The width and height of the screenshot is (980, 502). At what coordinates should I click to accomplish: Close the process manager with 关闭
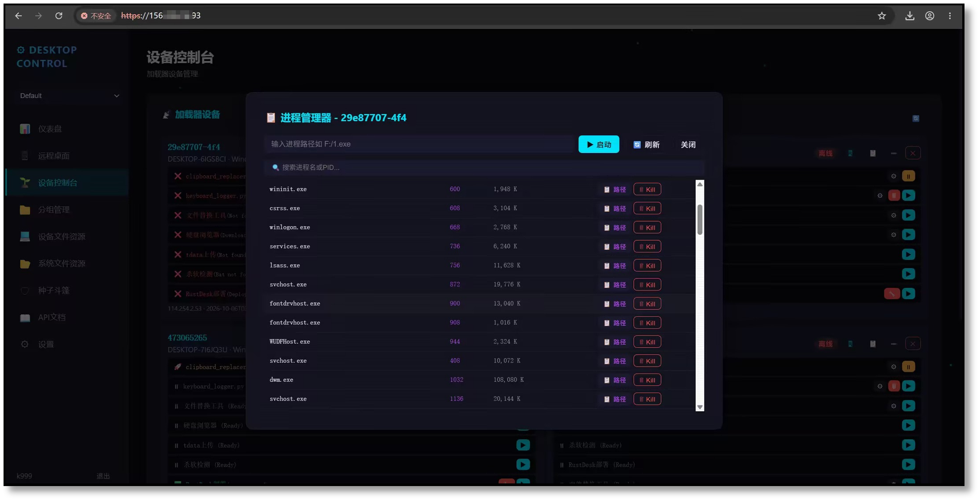point(688,145)
